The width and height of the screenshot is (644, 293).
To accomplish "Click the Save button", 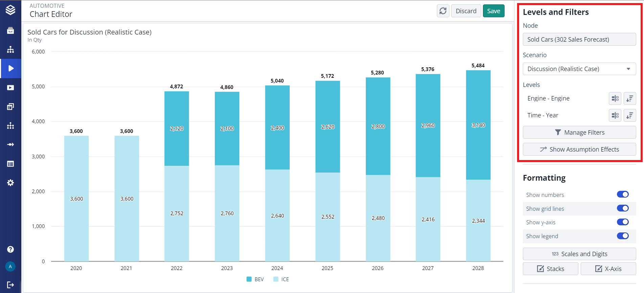I will 493,11.
